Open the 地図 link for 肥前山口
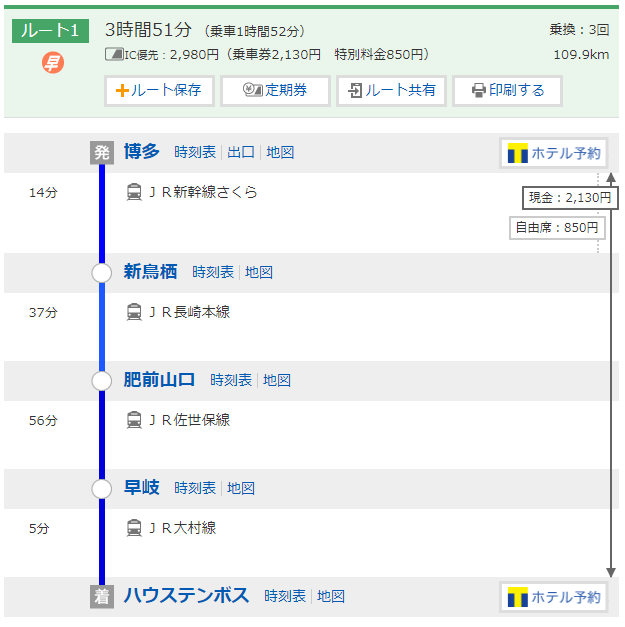The width and height of the screenshot is (625, 627). [277, 380]
